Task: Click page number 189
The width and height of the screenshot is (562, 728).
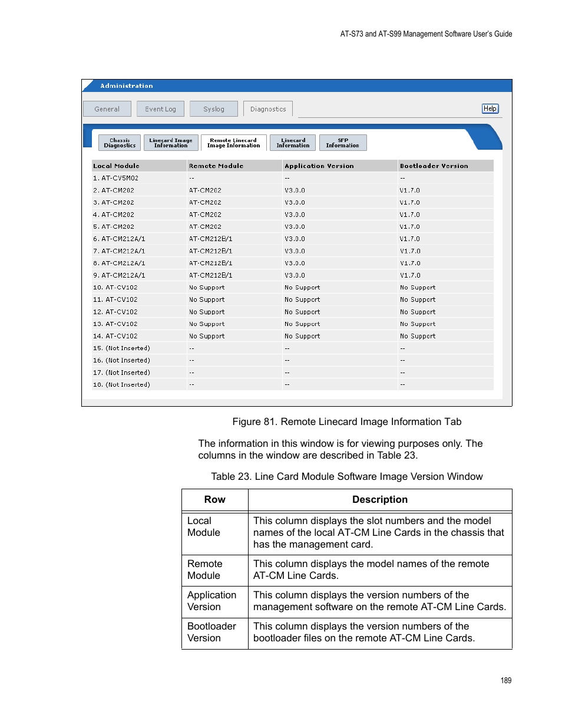Action: (506, 681)
